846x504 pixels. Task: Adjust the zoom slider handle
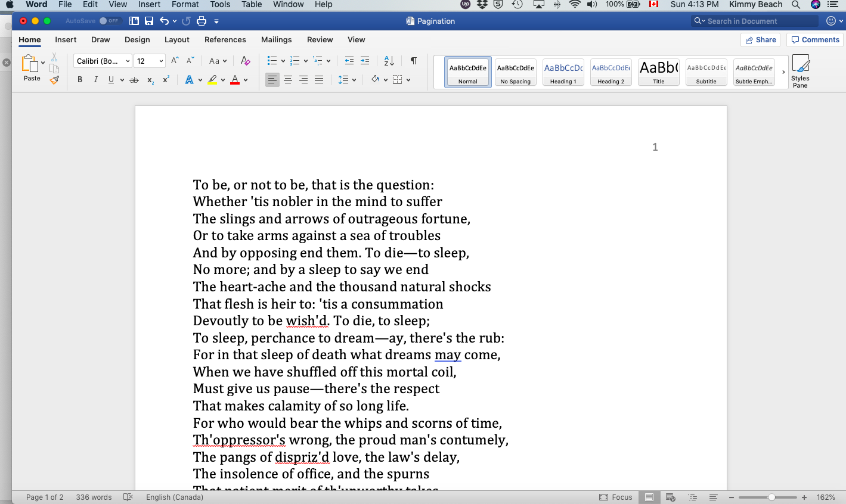pos(771,497)
